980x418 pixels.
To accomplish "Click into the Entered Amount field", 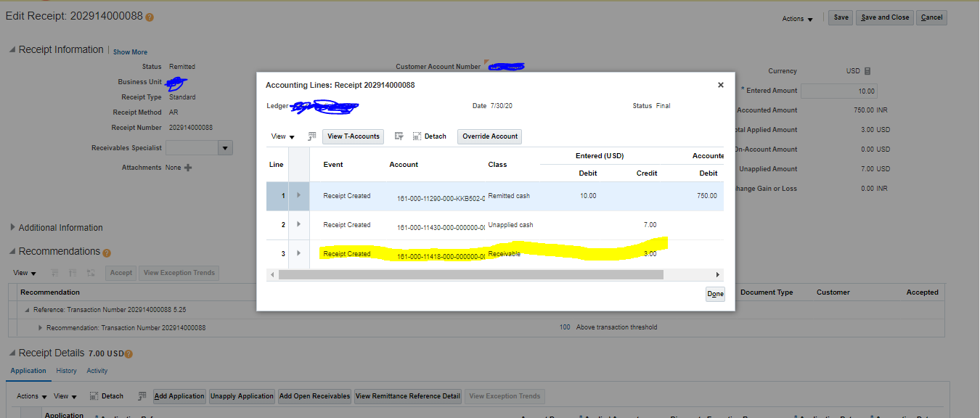I will coord(838,91).
